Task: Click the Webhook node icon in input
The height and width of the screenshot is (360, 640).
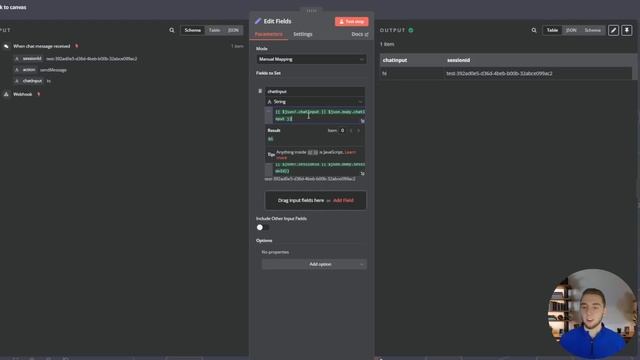Action: [x=6, y=94]
